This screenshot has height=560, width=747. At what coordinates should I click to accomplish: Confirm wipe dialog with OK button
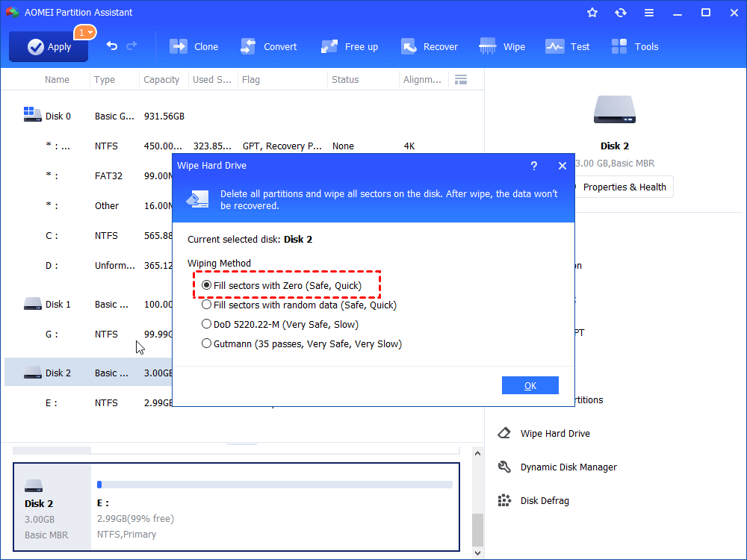click(x=530, y=385)
